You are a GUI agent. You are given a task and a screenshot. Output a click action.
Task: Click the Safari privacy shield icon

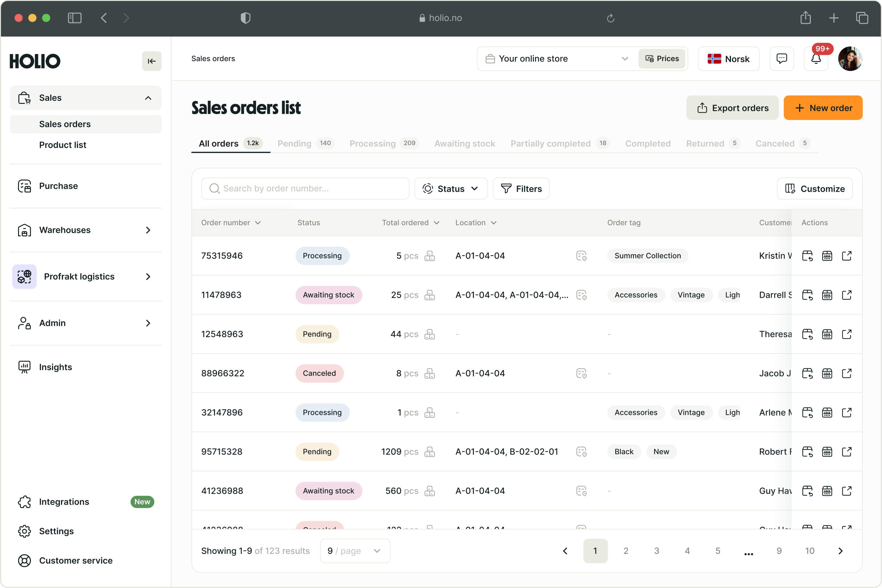(245, 18)
